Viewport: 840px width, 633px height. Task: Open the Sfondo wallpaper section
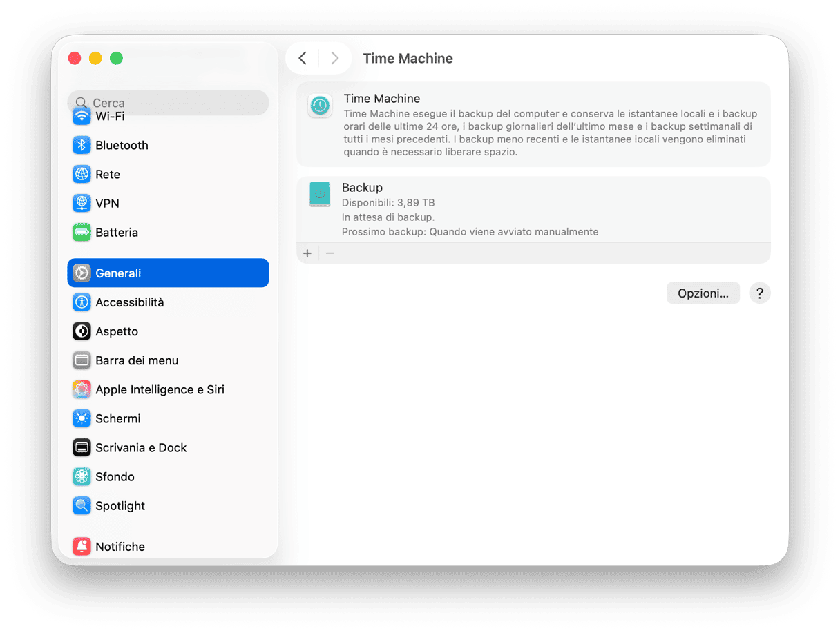click(x=115, y=476)
